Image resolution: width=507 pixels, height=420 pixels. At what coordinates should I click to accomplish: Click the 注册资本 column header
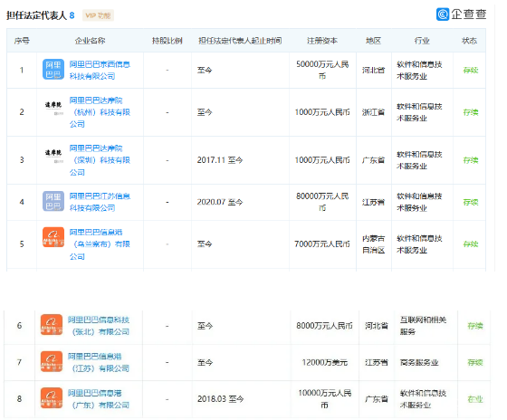(x=322, y=41)
